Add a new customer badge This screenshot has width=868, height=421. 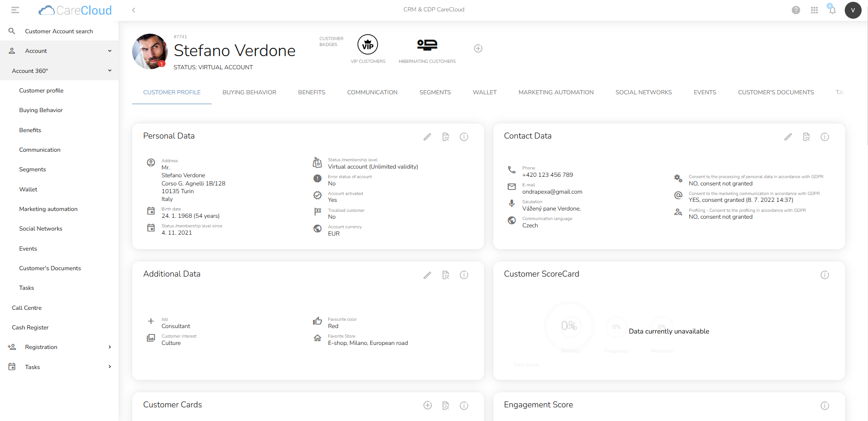tap(478, 48)
